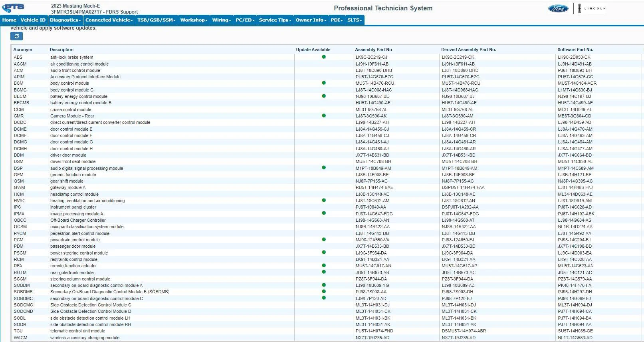
Task: Click the green update dot for RGTM
Action: click(324, 272)
